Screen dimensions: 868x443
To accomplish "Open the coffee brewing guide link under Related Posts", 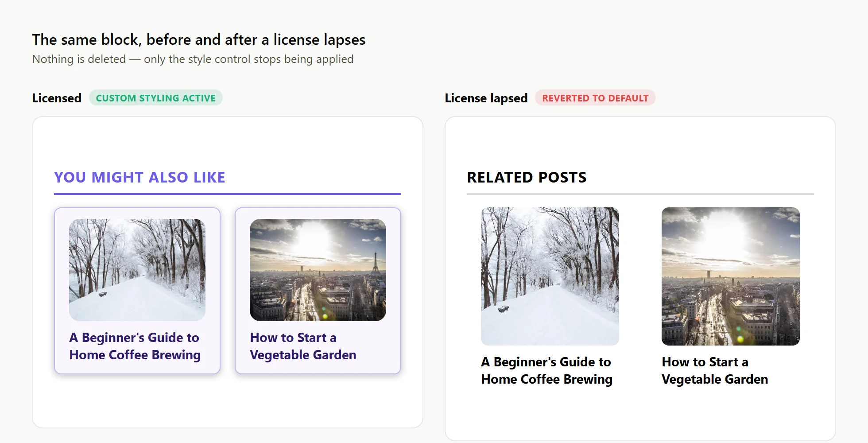I will pos(547,370).
